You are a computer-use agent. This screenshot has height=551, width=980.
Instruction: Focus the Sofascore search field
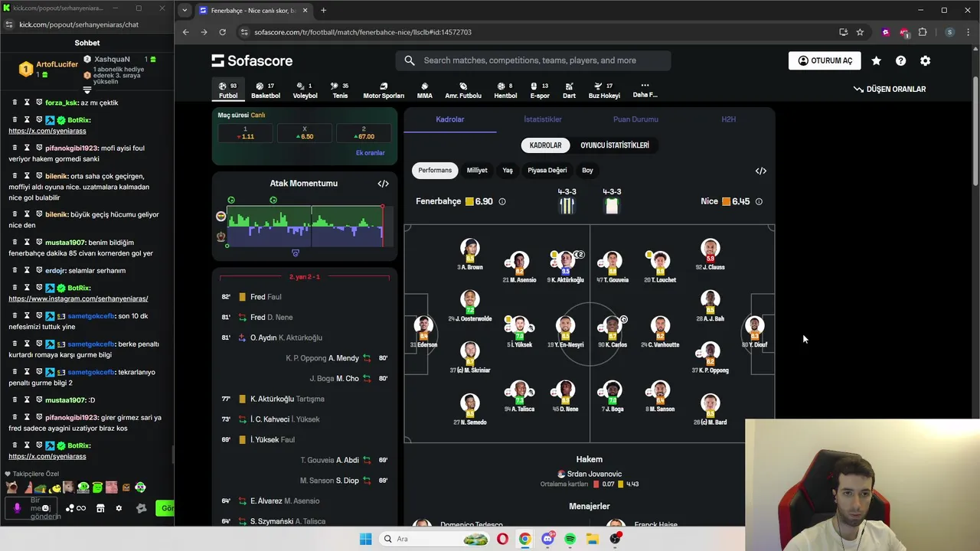(533, 60)
